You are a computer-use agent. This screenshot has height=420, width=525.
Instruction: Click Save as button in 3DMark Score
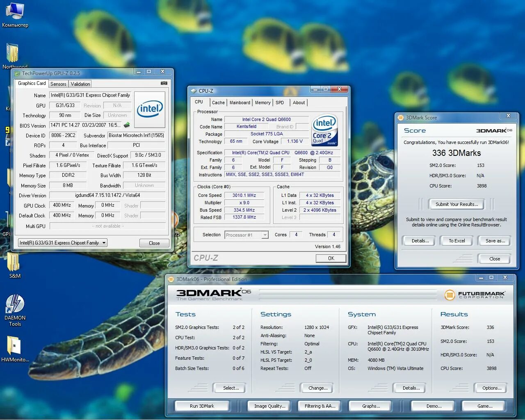click(x=495, y=241)
